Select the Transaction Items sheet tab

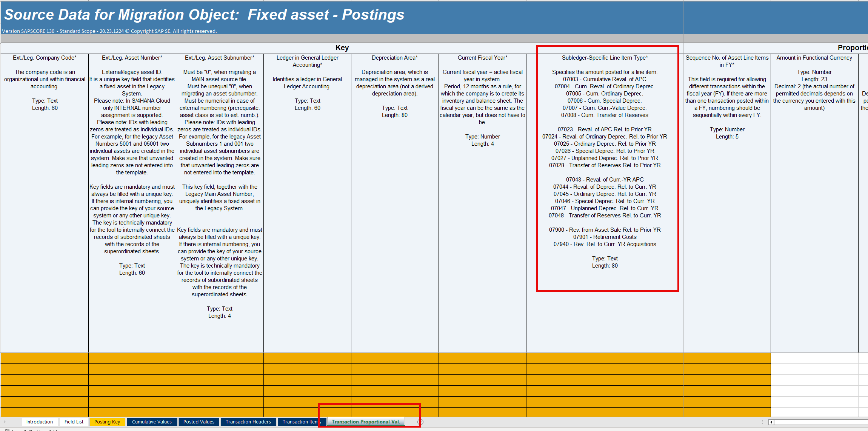[x=302, y=422]
